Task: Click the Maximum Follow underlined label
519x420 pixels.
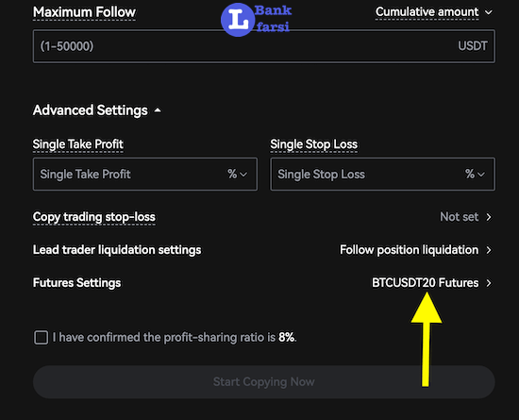Action: click(x=84, y=12)
